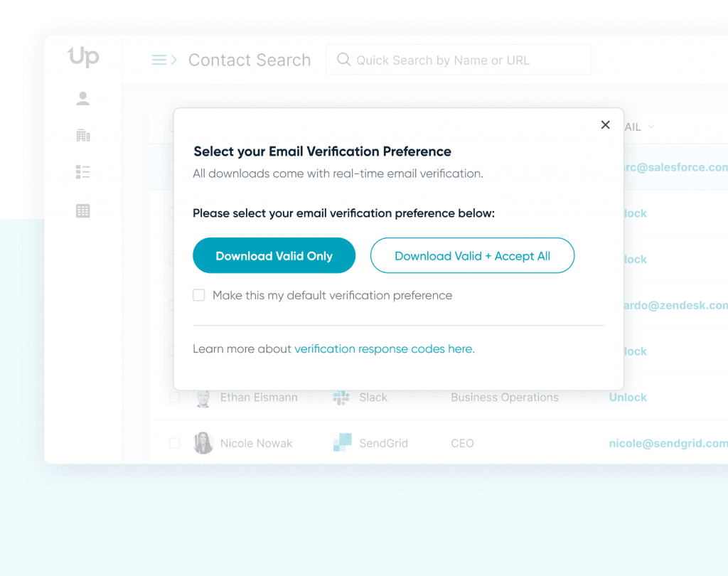The width and height of the screenshot is (728, 576).
Task: Tick the checkbox on Nicole Nowak's row
Action: pyautogui.click(x=174, y=442)
